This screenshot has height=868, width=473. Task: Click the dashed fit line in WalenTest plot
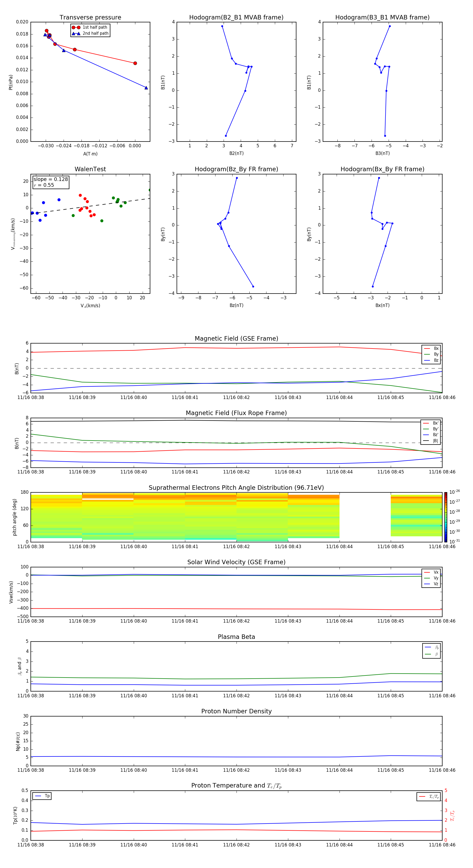[90, 206]
